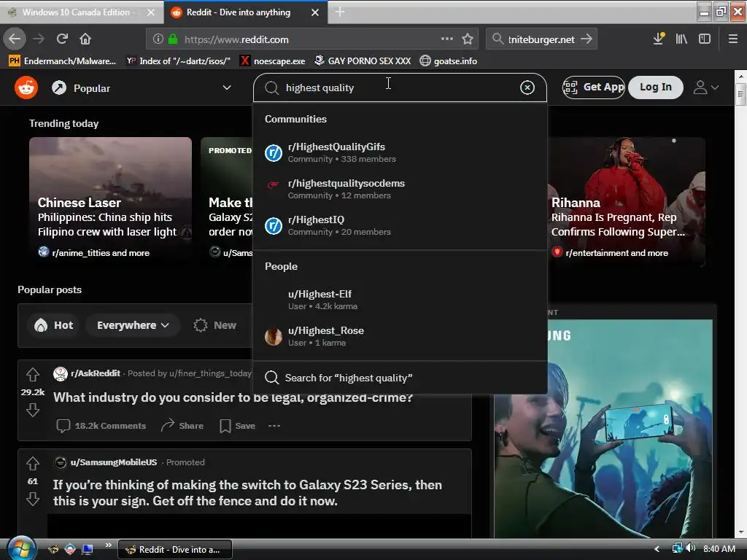This screenshot has width=747, height=560.
Task: Sort posts by New
Action: 215,325
